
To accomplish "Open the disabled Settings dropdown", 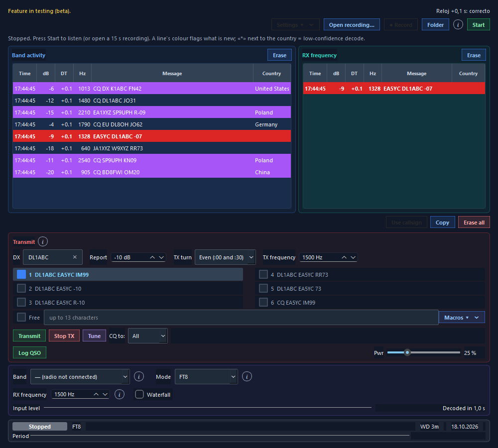I will click(295, 25).
